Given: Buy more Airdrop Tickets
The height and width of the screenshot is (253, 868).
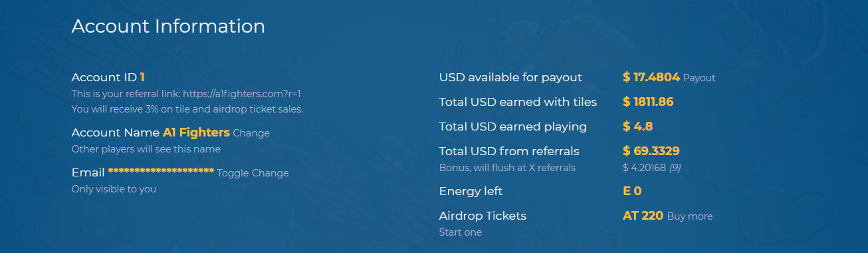Looking at the screenshot, I should pos(690,216).
